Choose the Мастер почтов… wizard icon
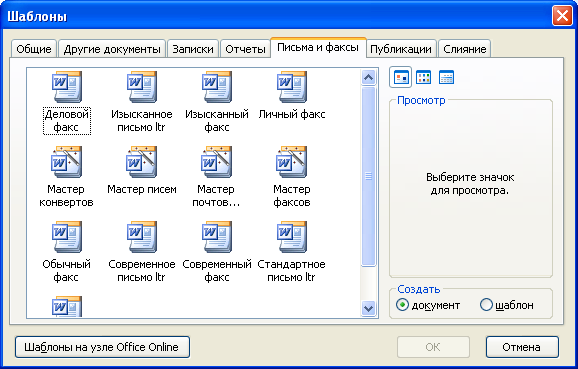578x369 pixels. coord(217,162)
